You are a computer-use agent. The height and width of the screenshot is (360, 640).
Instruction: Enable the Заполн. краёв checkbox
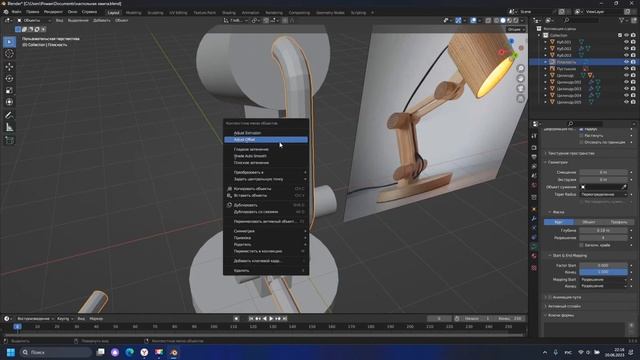[581, 245]
